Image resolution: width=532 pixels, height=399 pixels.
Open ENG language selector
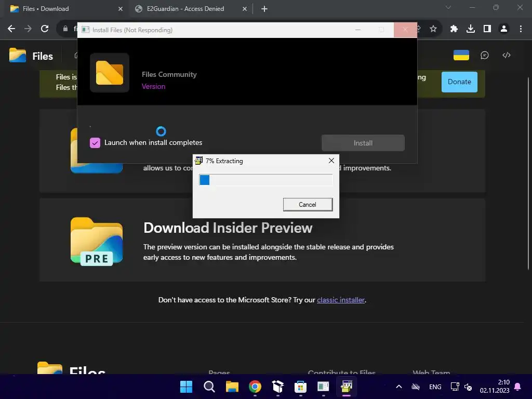[435, 387]
